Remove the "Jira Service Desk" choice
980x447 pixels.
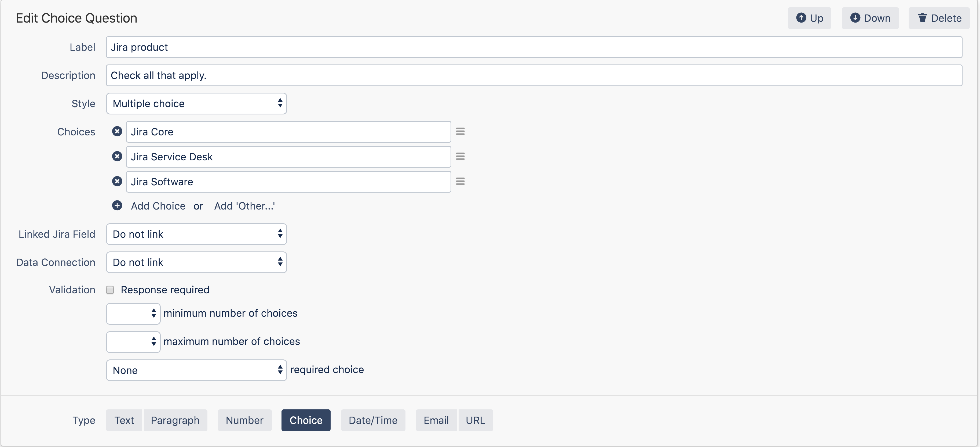pyautogui.click(x=117, y=156)
